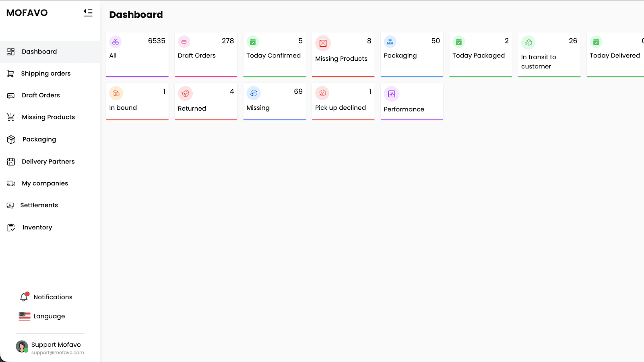
Task: Click the 26 count on In transit card
Action: pyautogui.click(x=573, y=41)
